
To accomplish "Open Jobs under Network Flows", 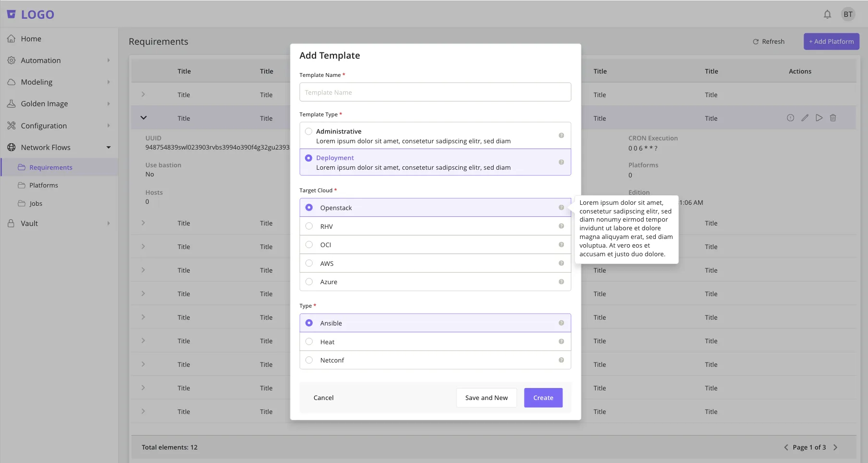I will pyautogui.click(x=59, y=203).
